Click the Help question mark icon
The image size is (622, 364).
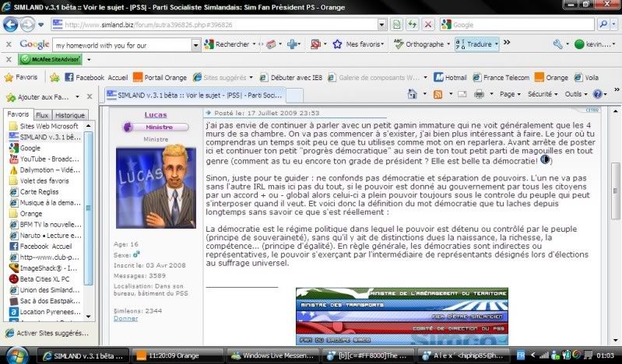point(597,94)
